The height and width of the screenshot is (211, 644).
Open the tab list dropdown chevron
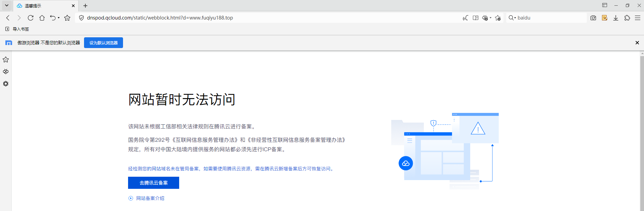[6, 5]
